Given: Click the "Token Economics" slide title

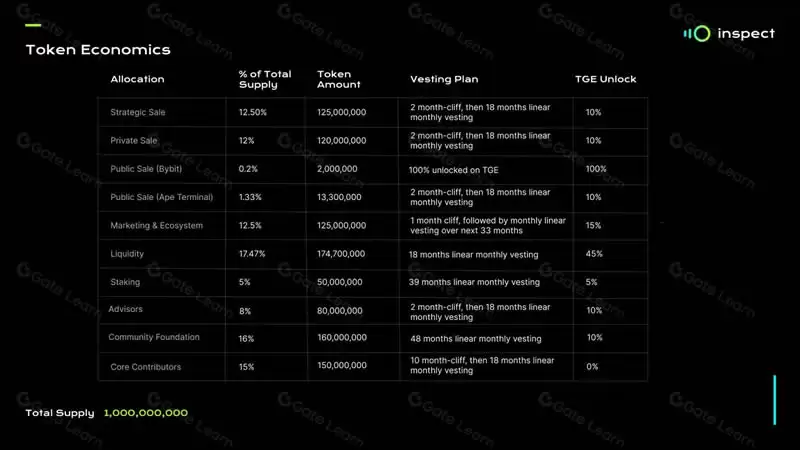Looking at the screenshot, I should pos(97,50).
